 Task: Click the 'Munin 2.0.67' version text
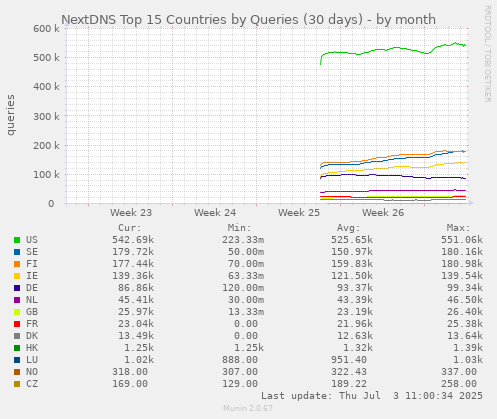coord(248,408)
